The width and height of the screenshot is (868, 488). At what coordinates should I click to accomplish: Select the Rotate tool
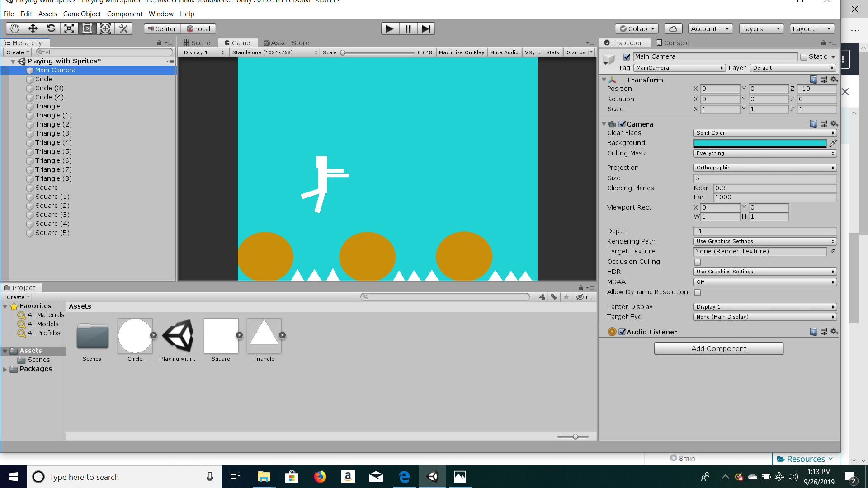pyautogui.click(x=51, y=28)
